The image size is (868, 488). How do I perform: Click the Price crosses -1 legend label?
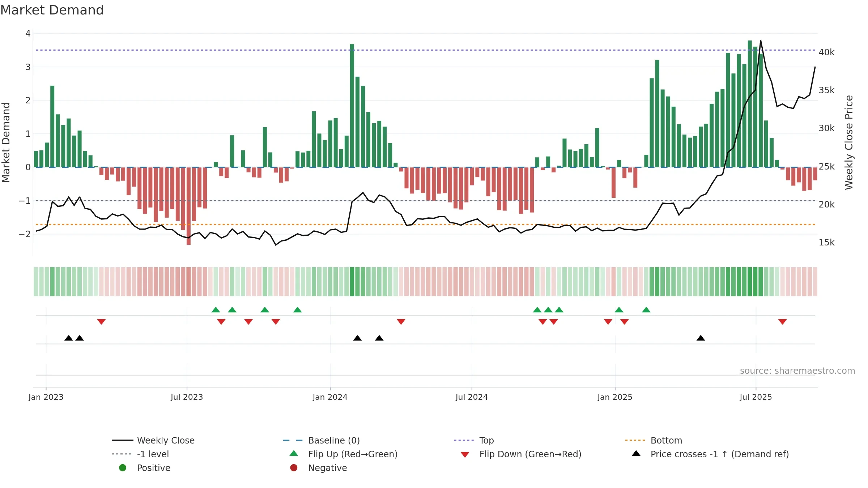[x=720, y=454]
